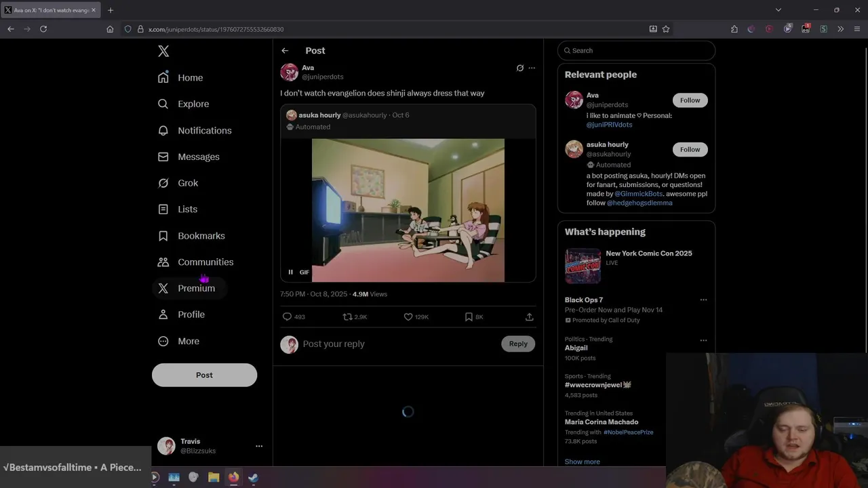Click the share upload icon on post

coord(530,317)
